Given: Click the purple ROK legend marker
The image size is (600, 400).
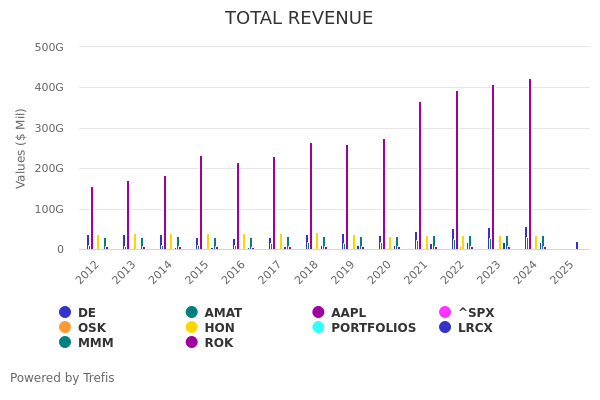Looking at the screenshot, I should point(192,343).
